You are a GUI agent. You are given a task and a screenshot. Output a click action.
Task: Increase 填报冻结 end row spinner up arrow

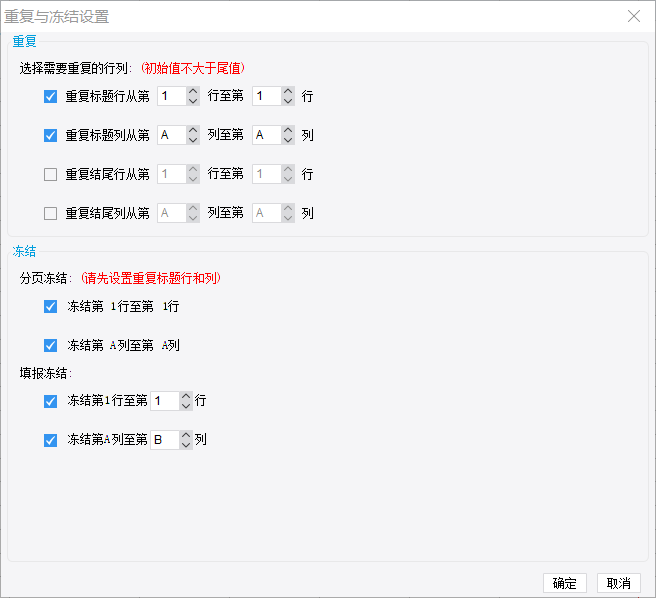point(186,396)
